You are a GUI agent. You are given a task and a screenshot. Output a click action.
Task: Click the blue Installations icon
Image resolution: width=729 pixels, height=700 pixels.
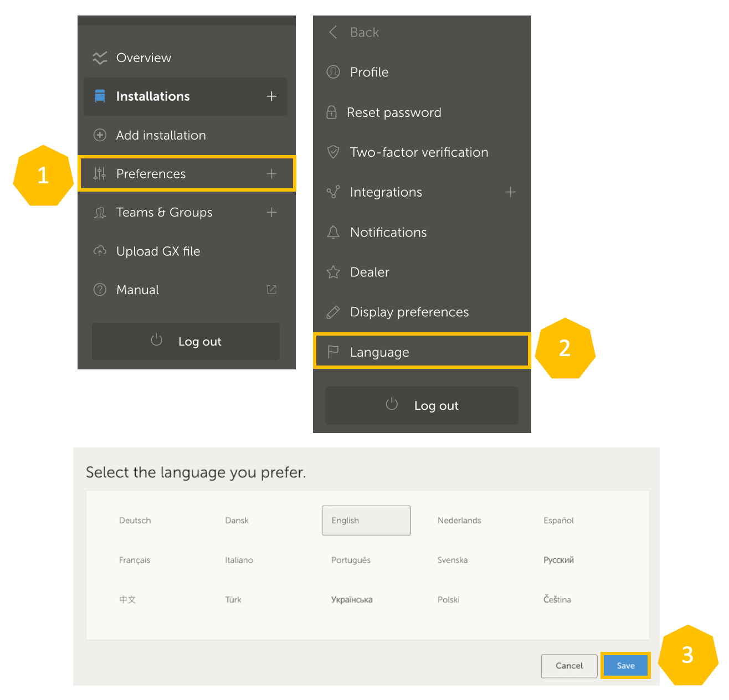100,96
